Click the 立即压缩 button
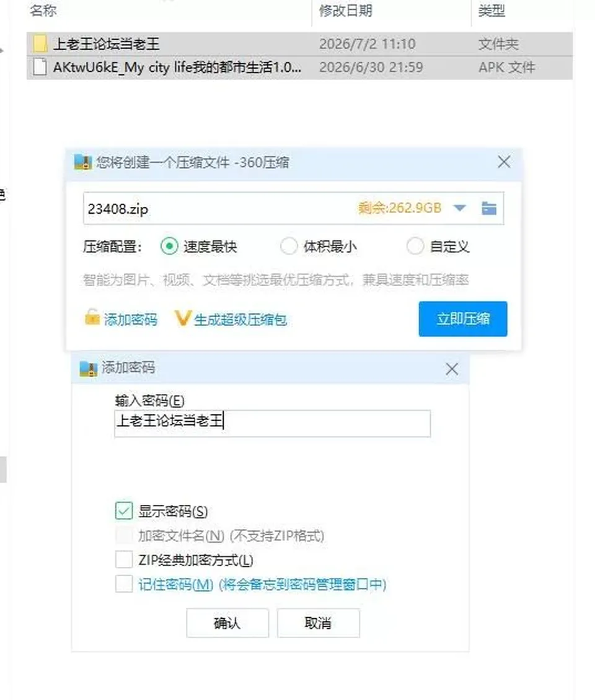 [x=463, y=319]
